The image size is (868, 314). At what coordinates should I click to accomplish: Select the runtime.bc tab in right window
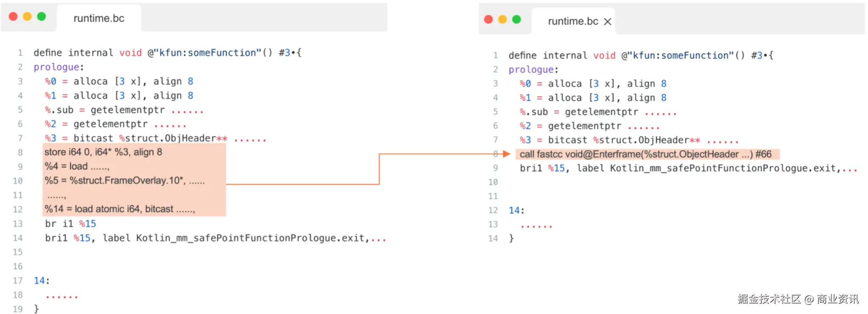[x=573, y=21]
